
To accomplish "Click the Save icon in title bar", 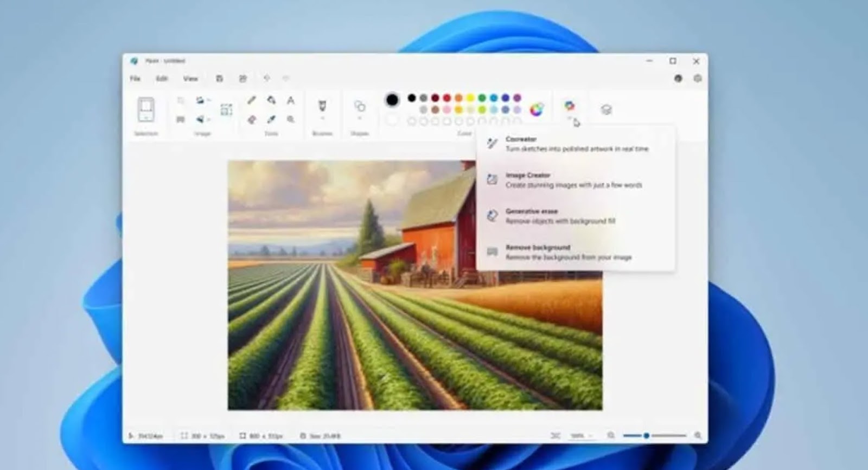I will click(220, 79).
